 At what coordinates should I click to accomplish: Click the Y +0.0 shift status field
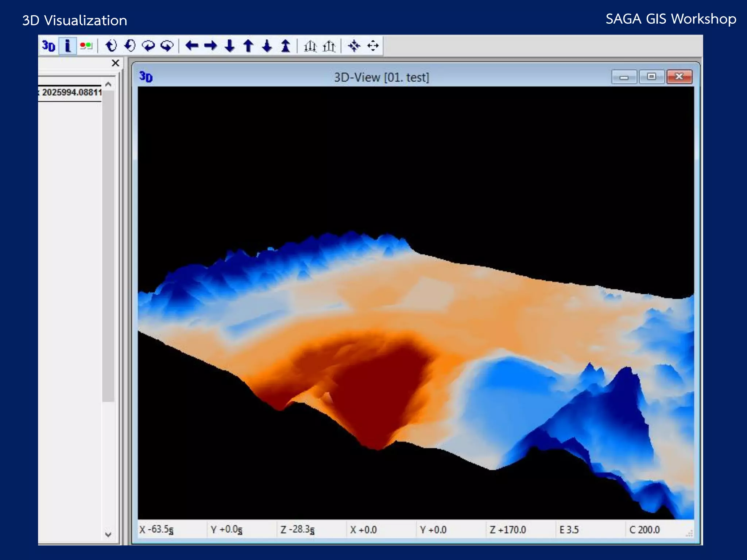(x=451, y=529)
